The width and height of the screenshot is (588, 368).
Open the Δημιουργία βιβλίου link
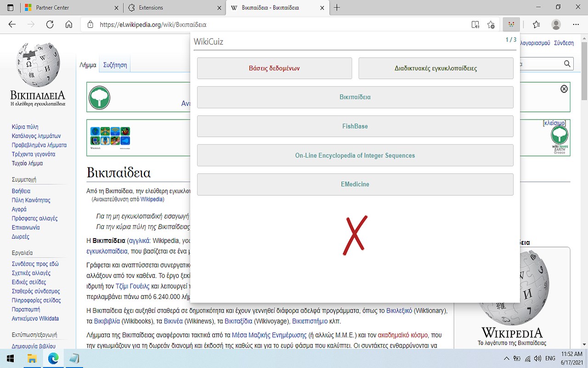click(x=34, y=346)
